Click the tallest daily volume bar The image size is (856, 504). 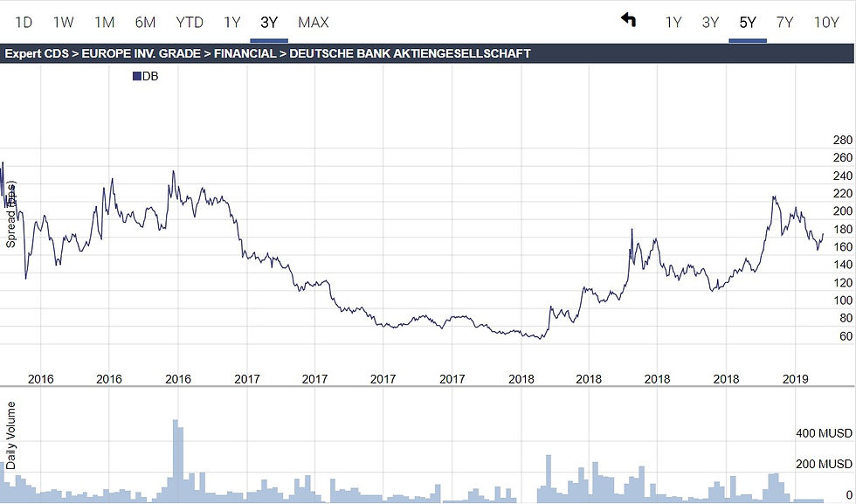coord(176,461)
